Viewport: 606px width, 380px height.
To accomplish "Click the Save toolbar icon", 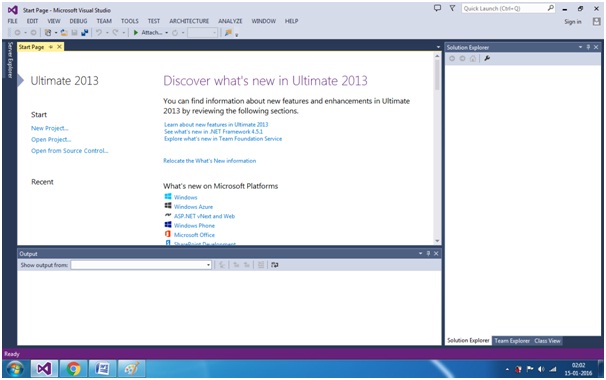I will coord(74,33).
